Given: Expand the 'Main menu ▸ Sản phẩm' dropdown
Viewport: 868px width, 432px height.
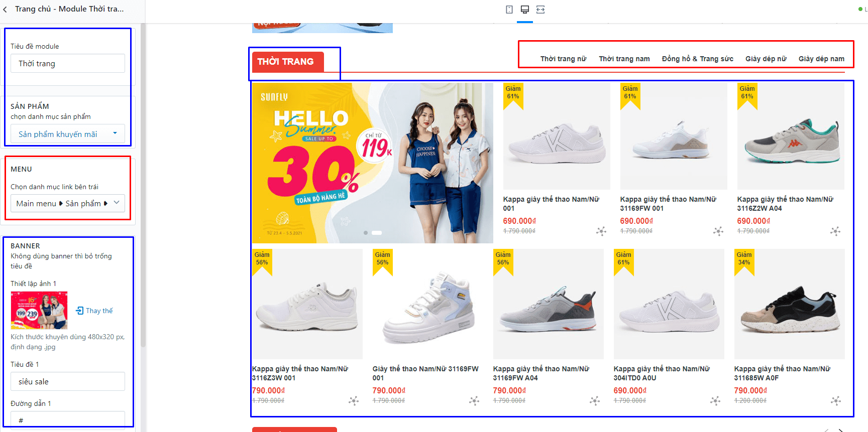Looking at the screenshot, I should point(68,203).
